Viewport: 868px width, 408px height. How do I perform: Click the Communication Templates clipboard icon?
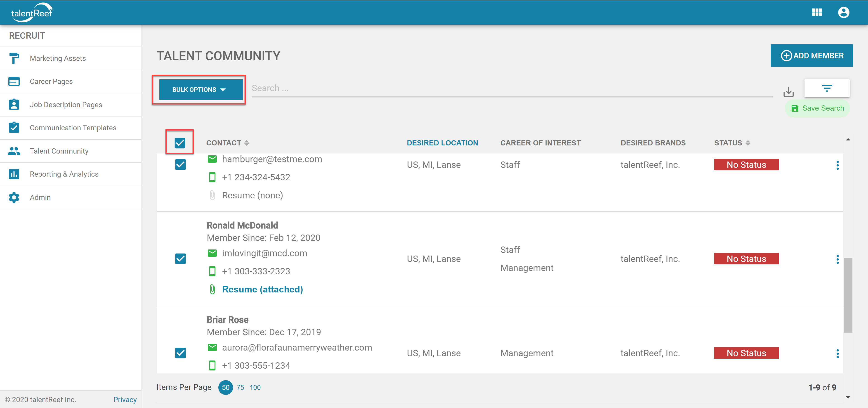[14, 128]
